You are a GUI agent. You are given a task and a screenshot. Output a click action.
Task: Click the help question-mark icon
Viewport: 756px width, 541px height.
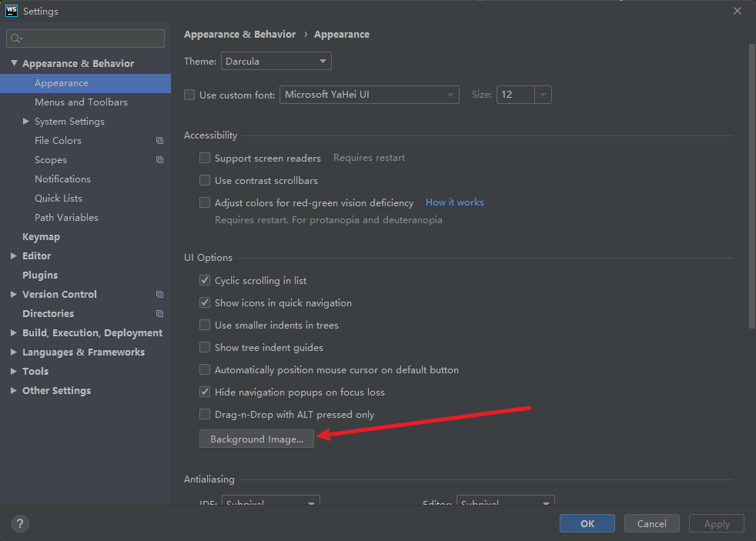click(20, 523)
